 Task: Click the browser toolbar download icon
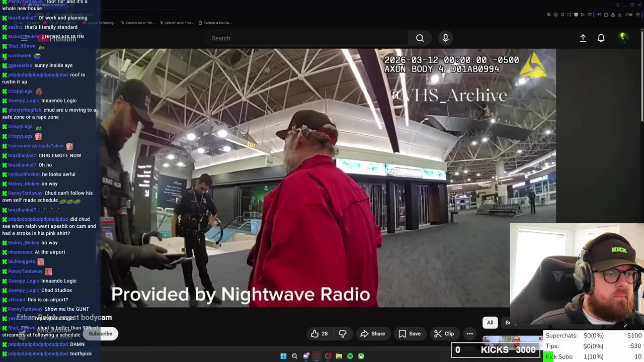(620, 15)
